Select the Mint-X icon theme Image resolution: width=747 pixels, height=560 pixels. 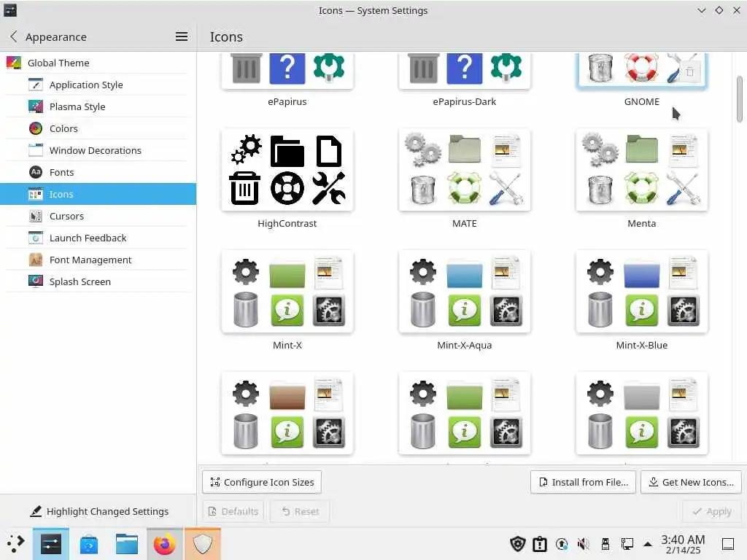[287, 292]
